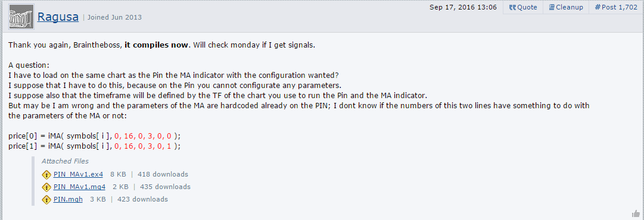Screen dimensions: 644x220
Task: Click warning icon beside PIN_MAv1.mq4
Action: (x=46, y=187)
